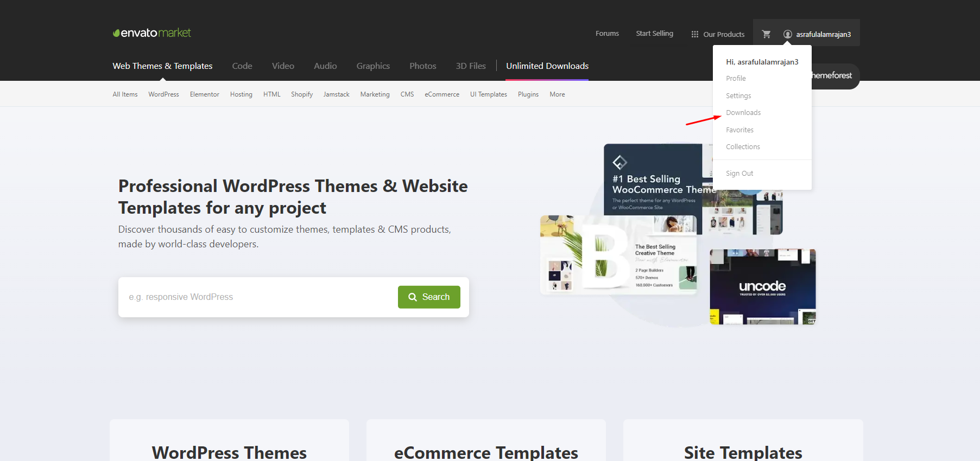Open the WordPress category submenu
Image resolution: width=980 pixels, height=461 pixels.
[x=163, y=94]
